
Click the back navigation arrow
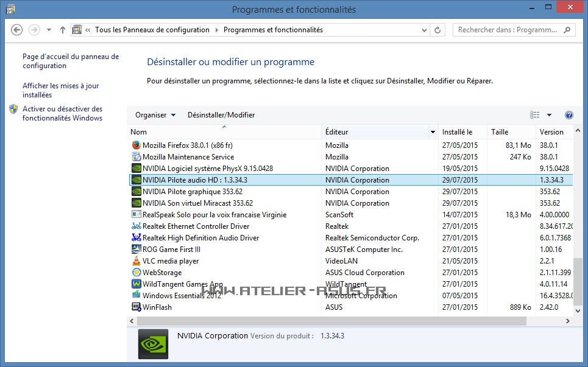point(17,30)
